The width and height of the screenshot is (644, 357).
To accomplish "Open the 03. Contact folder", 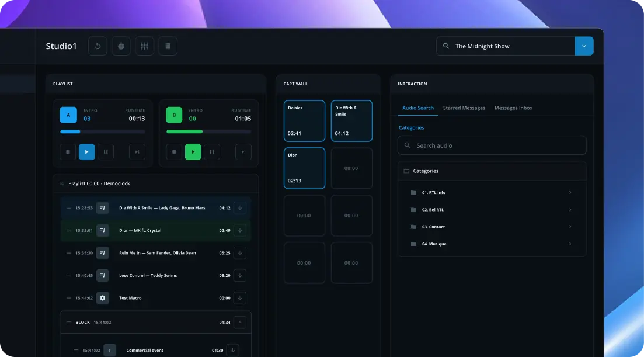I will pyautogui.click(x=492, y=227).
